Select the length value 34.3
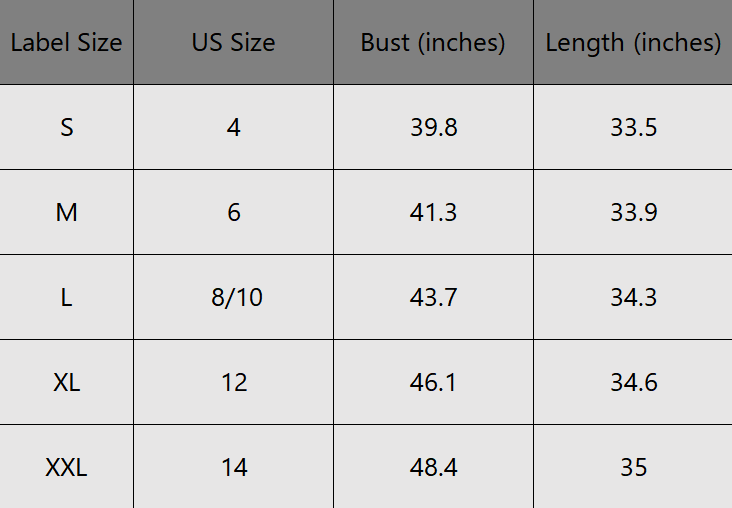This screenshot has width=732, height=508. tap(633, 297)
